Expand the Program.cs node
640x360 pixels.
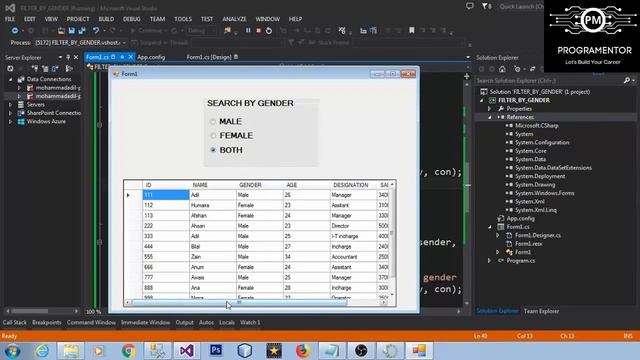point(490,260)
